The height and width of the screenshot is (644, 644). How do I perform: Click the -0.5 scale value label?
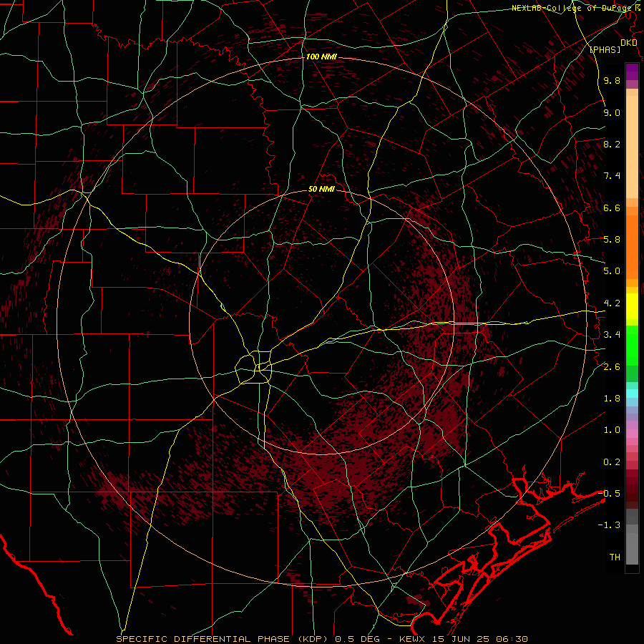tap(610, 494)
